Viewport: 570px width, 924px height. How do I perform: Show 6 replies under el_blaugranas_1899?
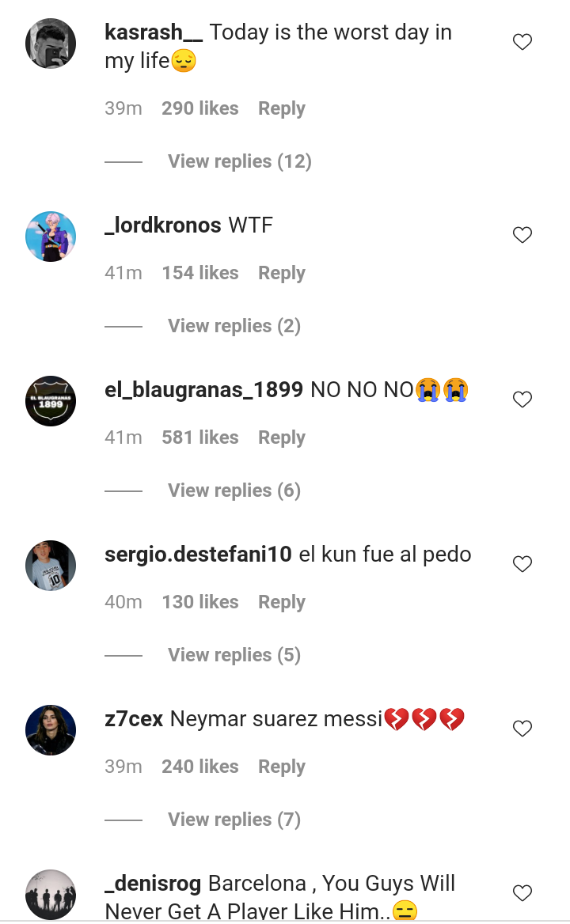pyautogui.click(x=234, y=490)
